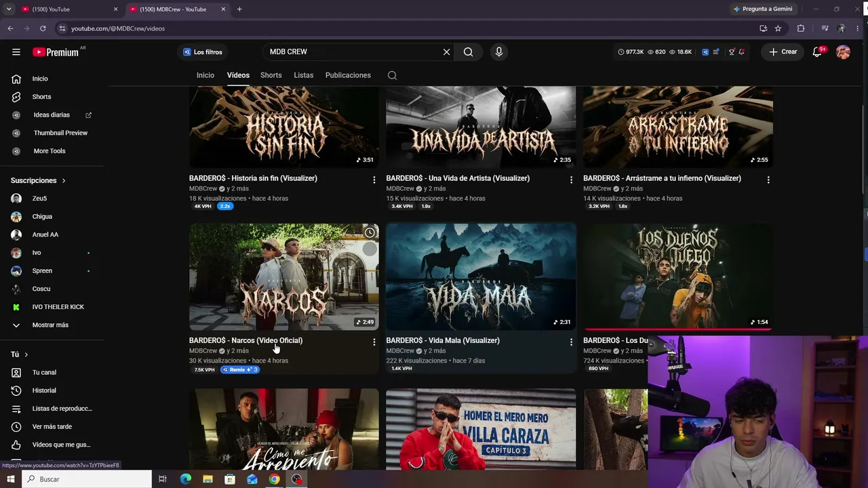
Task: Search within the channel magnifier icon
Action: (x=392, y=75)
